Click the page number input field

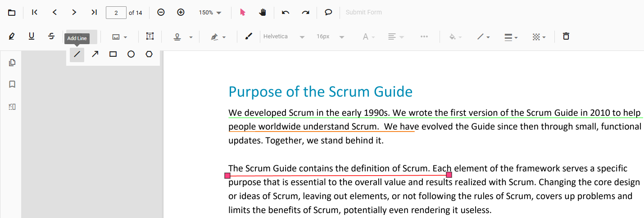click(116, 13)
